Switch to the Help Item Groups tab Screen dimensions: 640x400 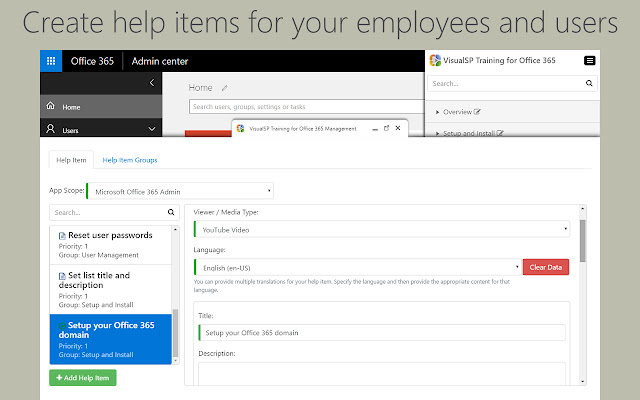coord(130,160)
